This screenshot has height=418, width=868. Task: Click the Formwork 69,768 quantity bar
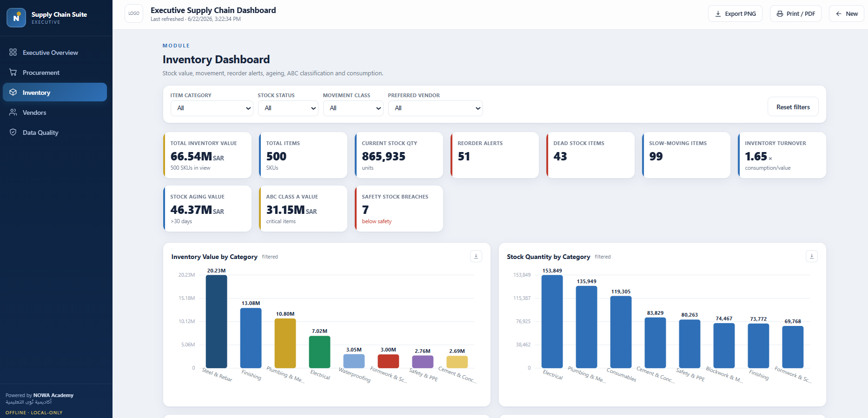[x=793, y=347]
